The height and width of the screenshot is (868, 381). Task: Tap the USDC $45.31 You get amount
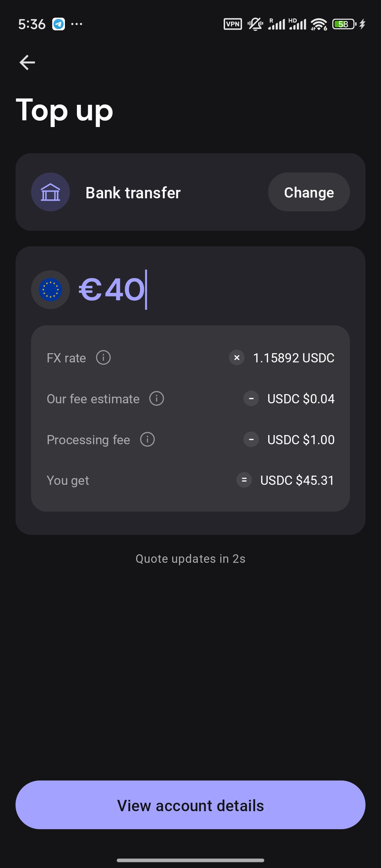click(x=297, y=480)
